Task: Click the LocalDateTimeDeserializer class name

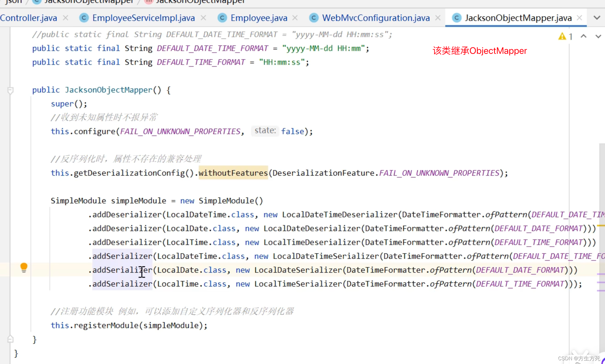Action: pyautogui.click(x=340, y=215)
